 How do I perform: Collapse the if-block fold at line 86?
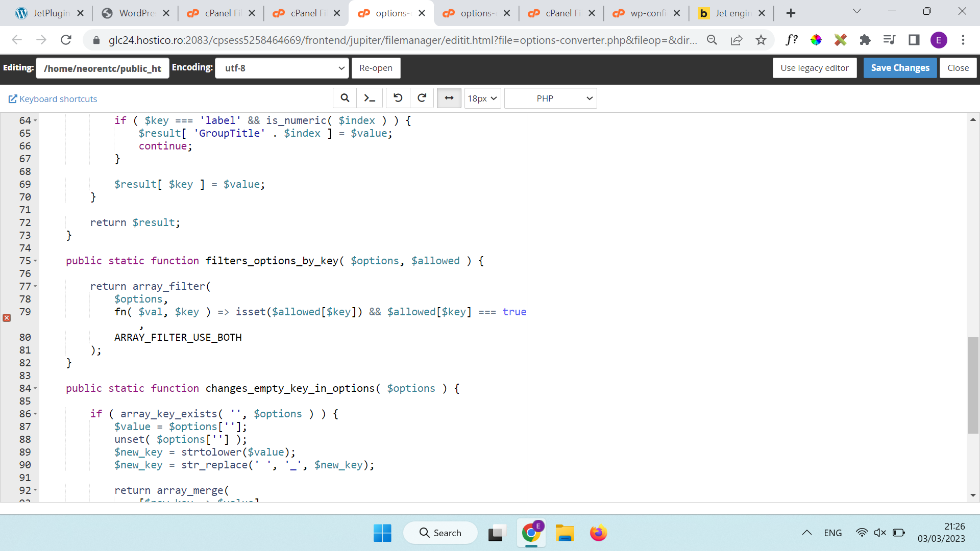(35, 414)
